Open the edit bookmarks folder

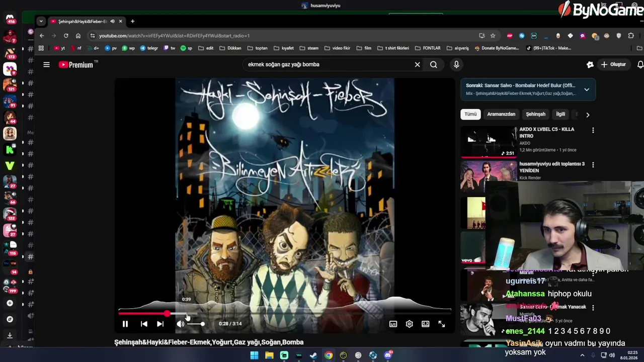(x=206, y=48)
